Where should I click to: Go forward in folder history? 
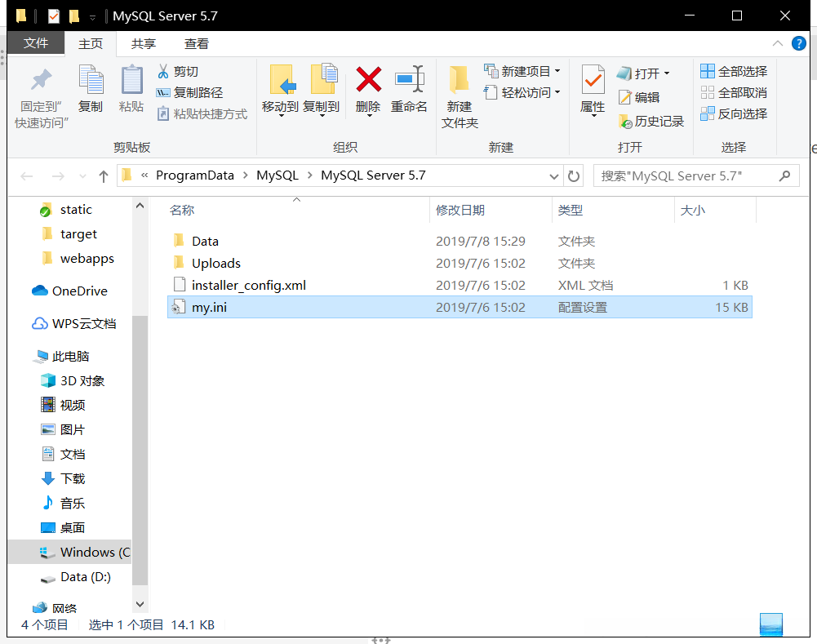[58, 176]
